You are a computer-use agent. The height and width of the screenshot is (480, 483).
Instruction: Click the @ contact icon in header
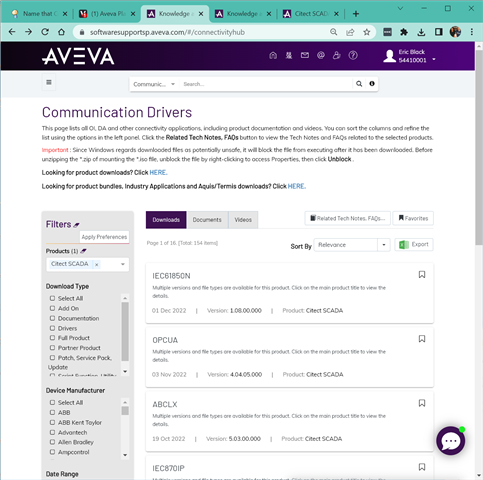[321, 55]
